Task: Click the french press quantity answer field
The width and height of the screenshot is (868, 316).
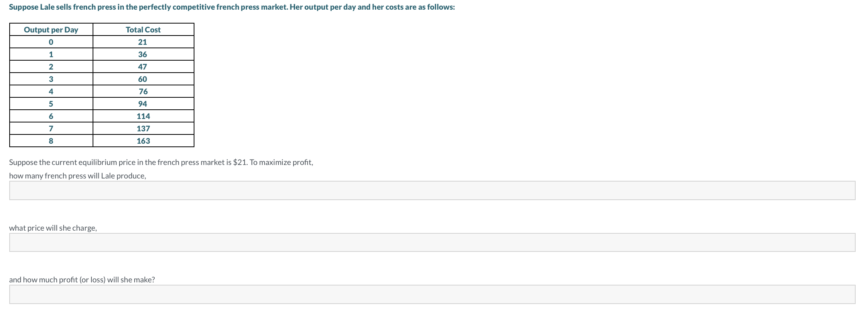Action: point(432,190)
